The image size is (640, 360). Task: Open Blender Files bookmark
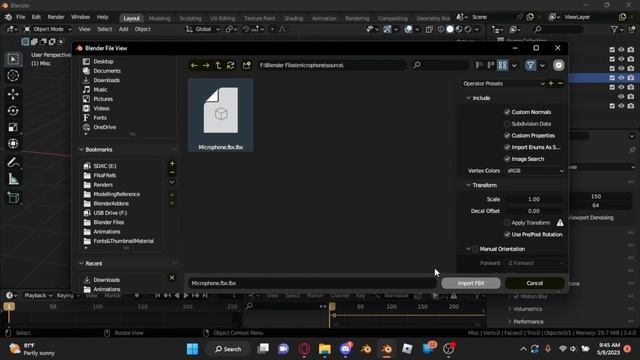pyautogui.click(x=109, y=222)
